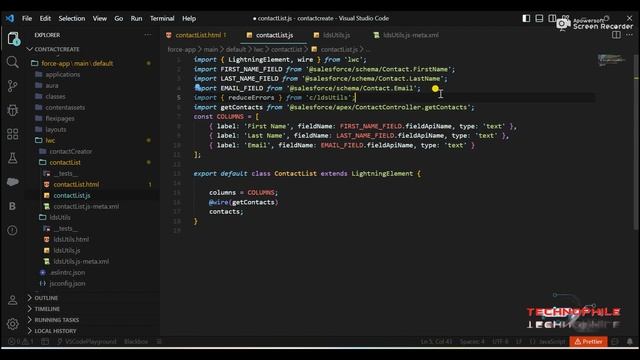Open the Manage gear icon
This screenshot has height=360, width=640.
pos(13,324)
